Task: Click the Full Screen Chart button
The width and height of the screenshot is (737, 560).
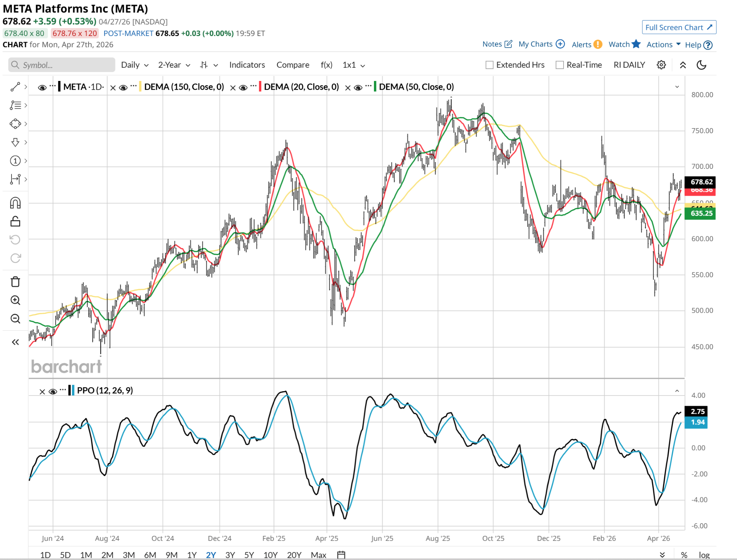Action: click(679, 27)
